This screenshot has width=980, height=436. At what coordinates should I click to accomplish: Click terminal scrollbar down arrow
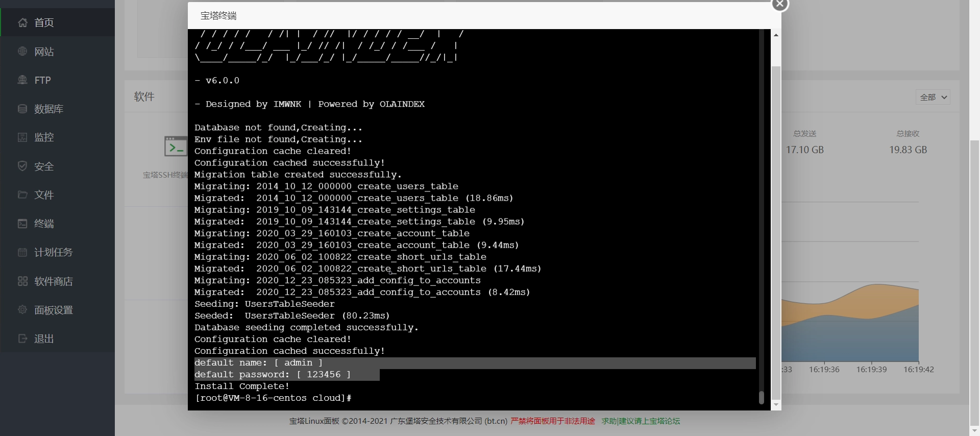(x=776, y=404)
